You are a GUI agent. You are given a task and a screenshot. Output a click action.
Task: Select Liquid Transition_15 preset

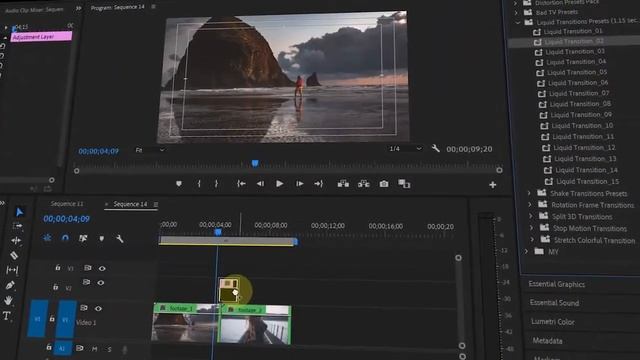coord(588,181)
